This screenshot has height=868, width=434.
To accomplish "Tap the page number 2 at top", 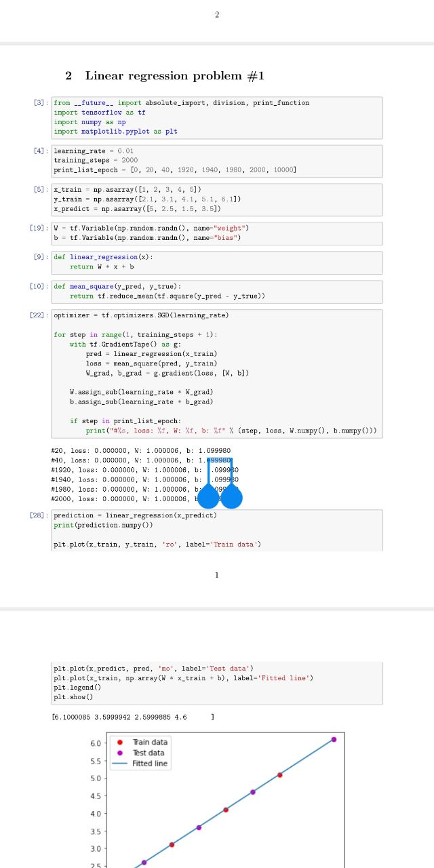I will (216, 15).
